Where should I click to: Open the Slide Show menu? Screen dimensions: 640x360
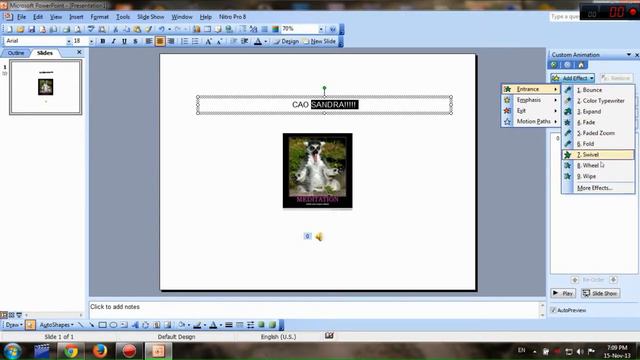pyautogui.click(x=150, y=17)
